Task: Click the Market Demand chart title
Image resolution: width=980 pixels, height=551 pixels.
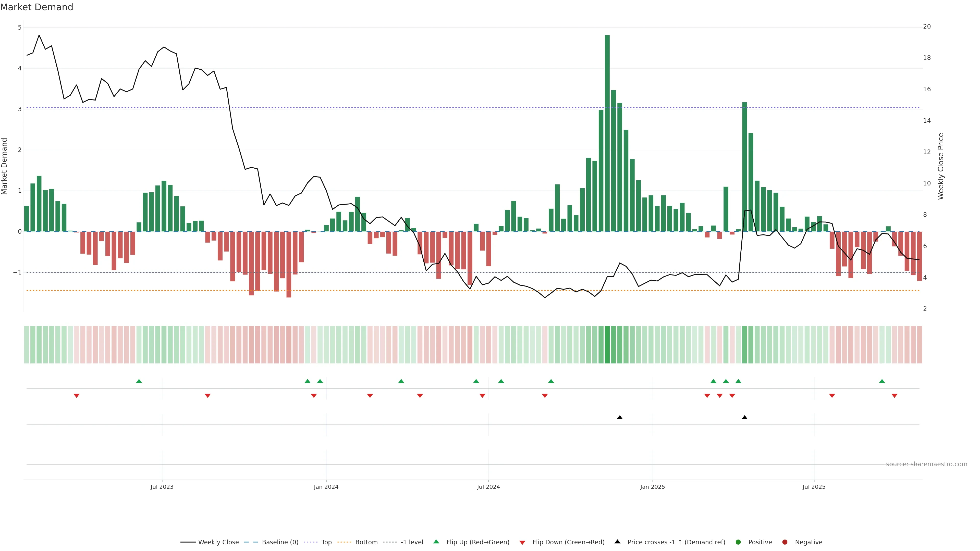Action: click(x=37, y=7)
